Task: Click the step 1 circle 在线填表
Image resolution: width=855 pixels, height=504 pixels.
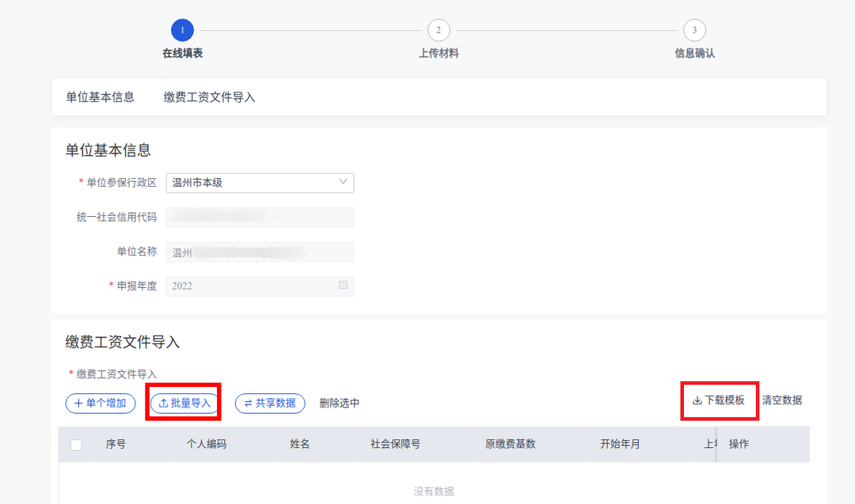Action: (x=182, y=30)
